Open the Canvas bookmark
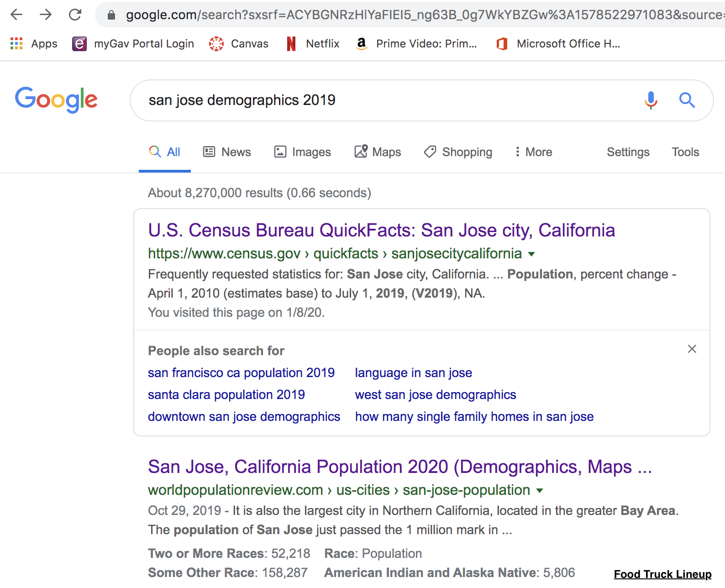 coord(238,44)
